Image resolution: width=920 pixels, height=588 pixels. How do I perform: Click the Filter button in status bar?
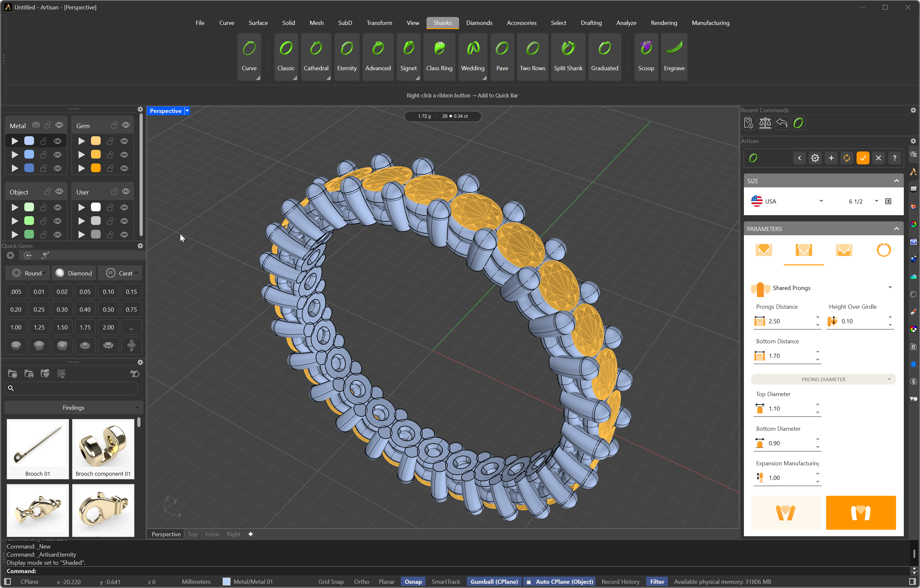[x=657, y=582]
